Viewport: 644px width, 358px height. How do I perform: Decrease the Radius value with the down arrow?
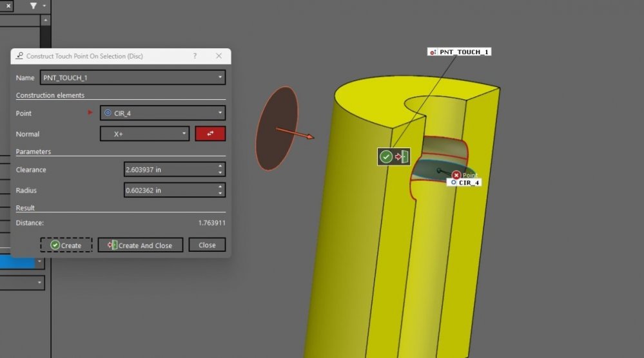click(220, 193)
